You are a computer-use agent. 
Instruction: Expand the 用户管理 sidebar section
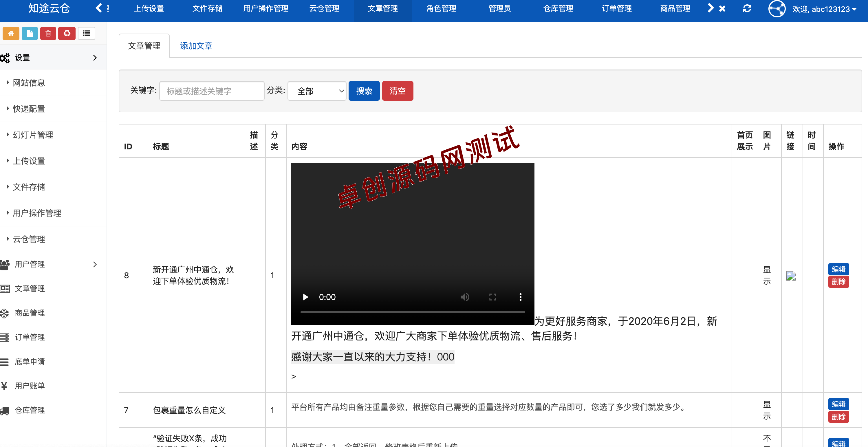point(53,264)
